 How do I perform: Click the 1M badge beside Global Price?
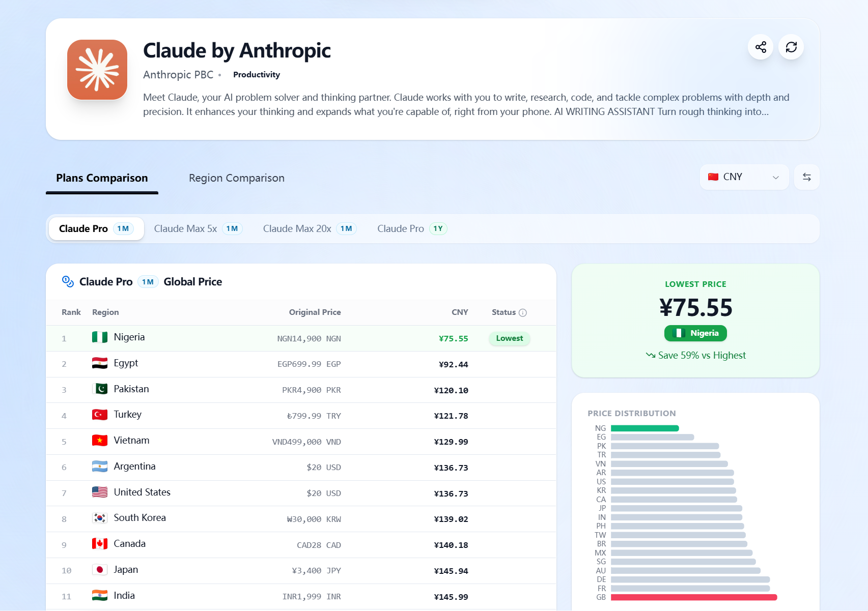click(x=148, y=282)
